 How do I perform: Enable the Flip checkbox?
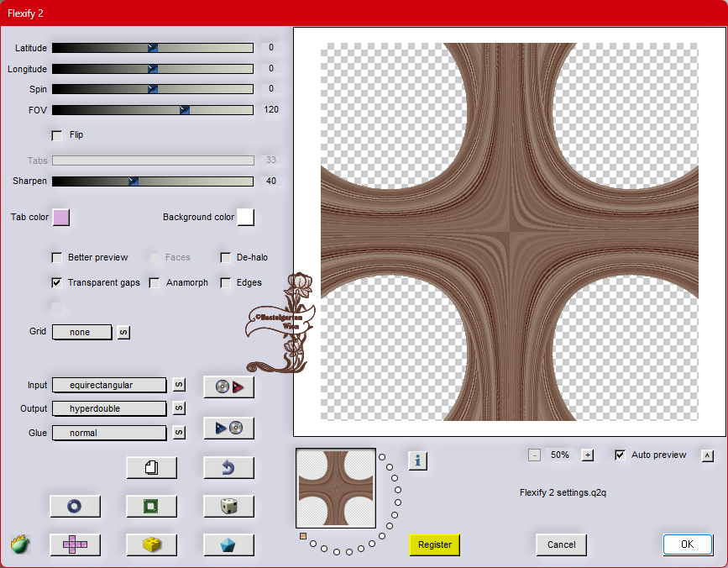[x=57, y=135]
